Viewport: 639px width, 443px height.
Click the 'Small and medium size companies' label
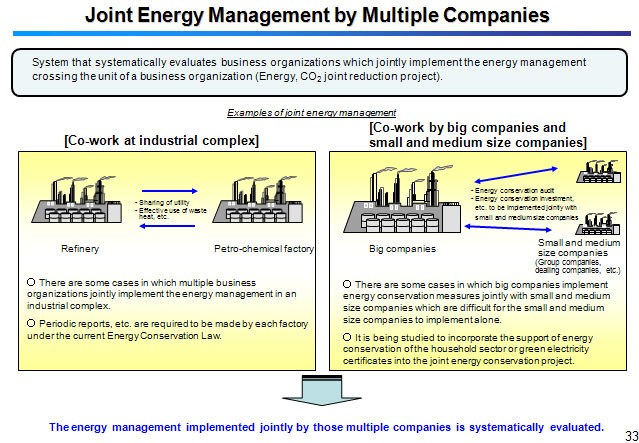coord(579,248)
